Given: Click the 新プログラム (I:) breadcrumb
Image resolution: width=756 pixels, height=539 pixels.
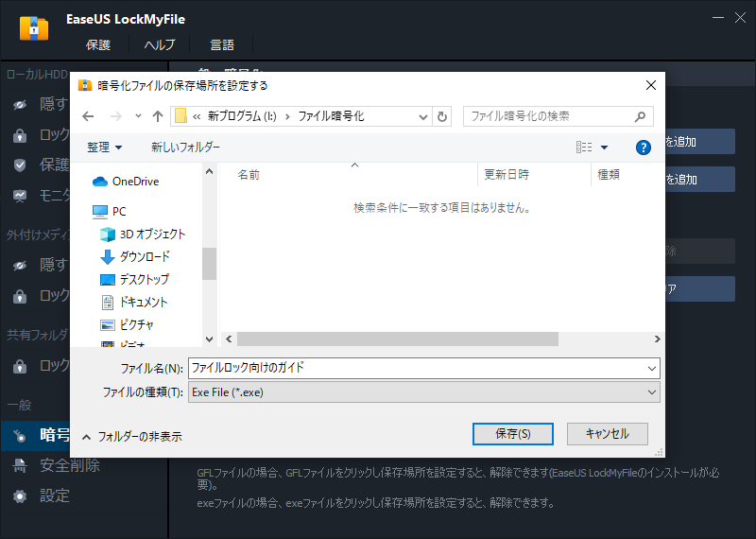Looking at the screenshot, I should click(242, 116).
